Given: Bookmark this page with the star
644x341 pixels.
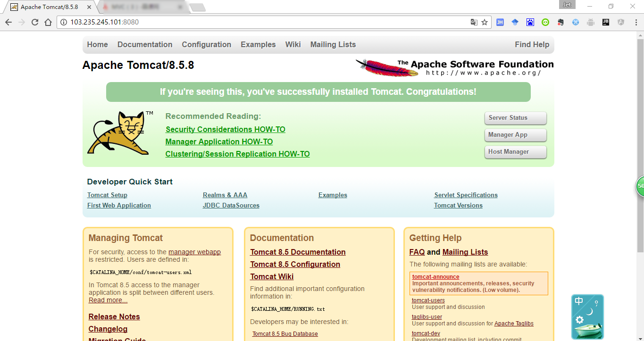Looking at the screenshot, I should pos(485,22).
